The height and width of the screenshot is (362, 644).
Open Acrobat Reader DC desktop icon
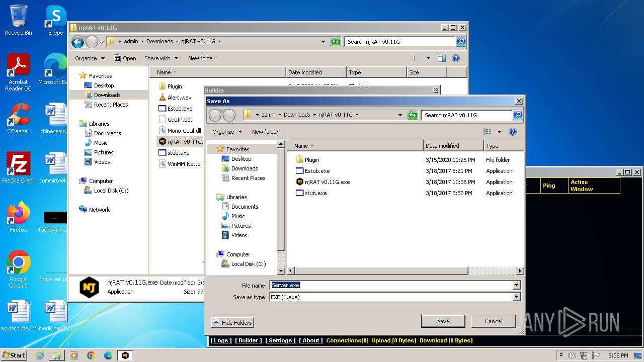tap(18, 73)
